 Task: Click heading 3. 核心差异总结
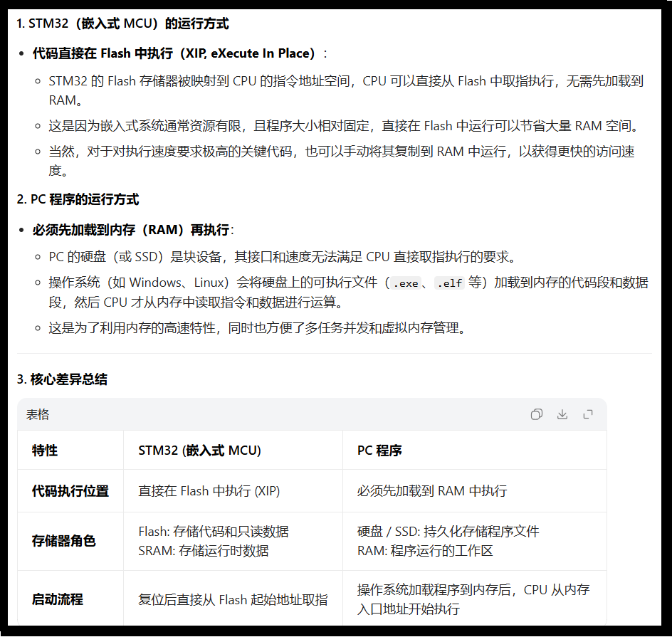(x=62, y=379)
